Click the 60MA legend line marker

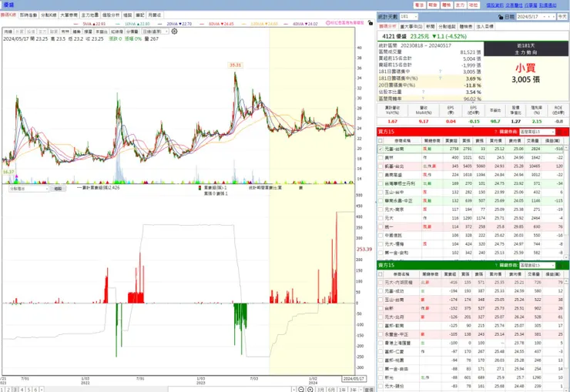202,24
